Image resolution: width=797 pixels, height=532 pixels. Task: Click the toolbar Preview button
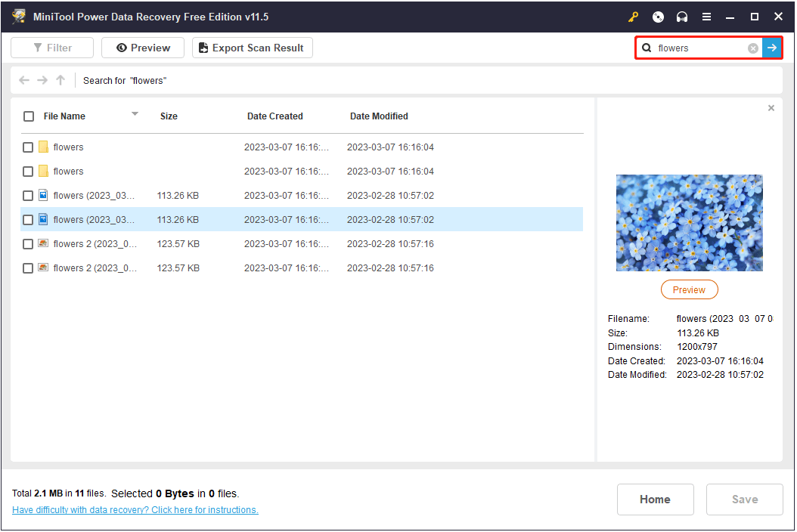point(143,48)
